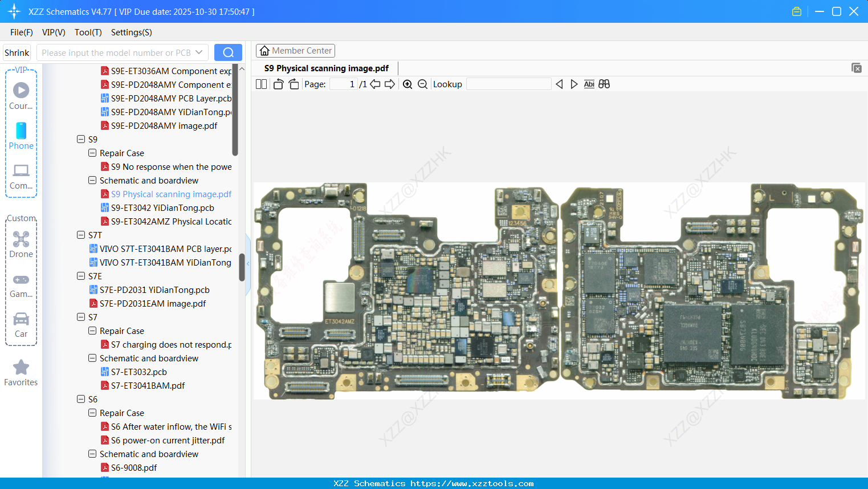Click the left panel collapse handle
Image resolution: width=868 pixels, height=489 pixels.
coord(248,265)
